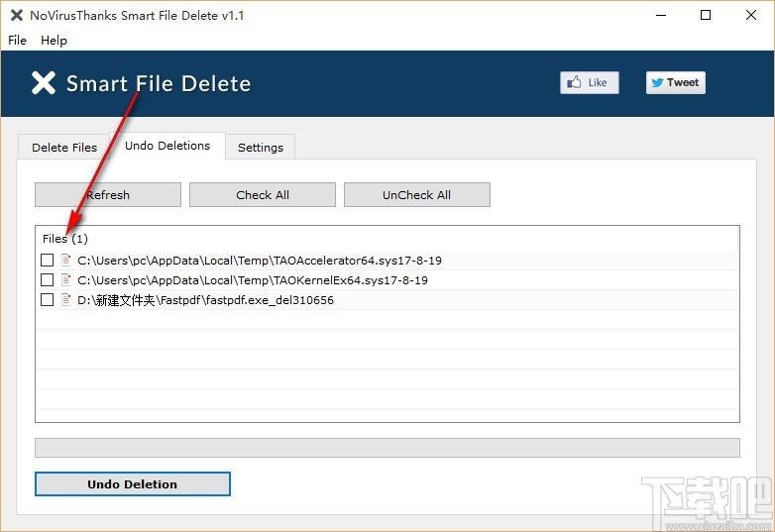Screen dimensions: 775x532
Task: Click the Facebook Like button
Action: (589, 82)
